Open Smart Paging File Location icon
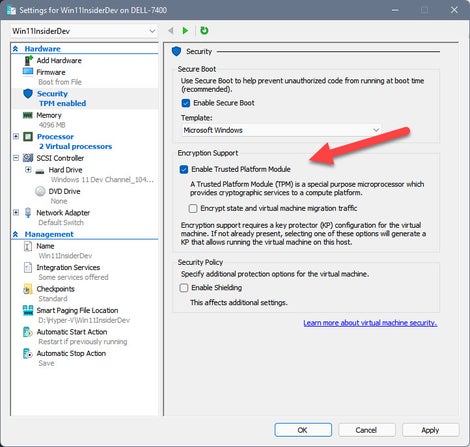 pyautogui.click(x=28, y=310)
